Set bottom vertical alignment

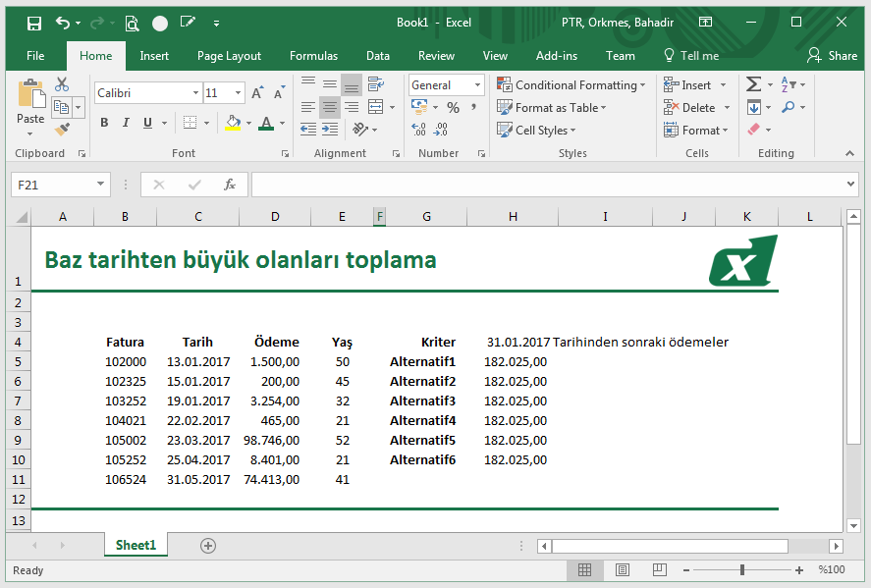(x=352, y=84)
